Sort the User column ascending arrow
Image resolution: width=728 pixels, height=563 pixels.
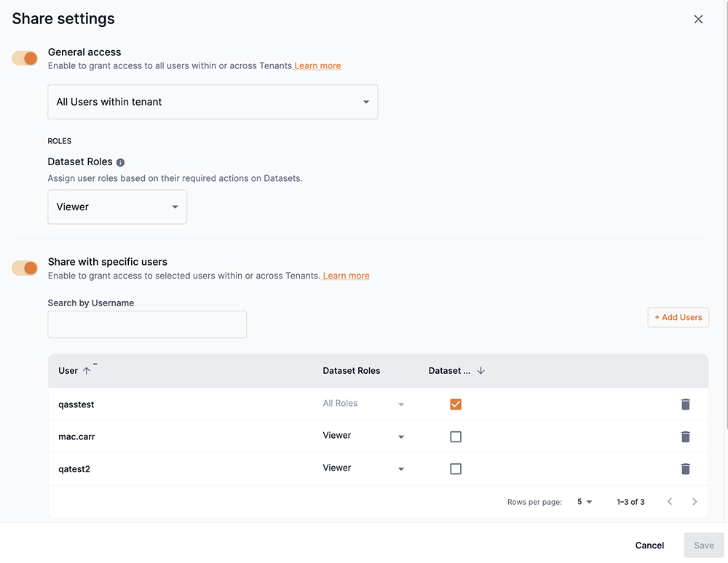tap(86, 370)
